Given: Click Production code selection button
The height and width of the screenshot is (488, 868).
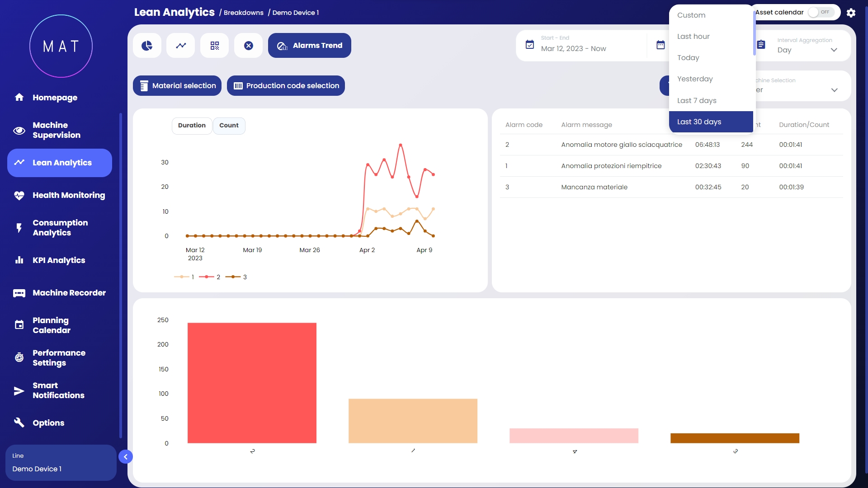Looking at the screenshot, I should coord(286,86).
